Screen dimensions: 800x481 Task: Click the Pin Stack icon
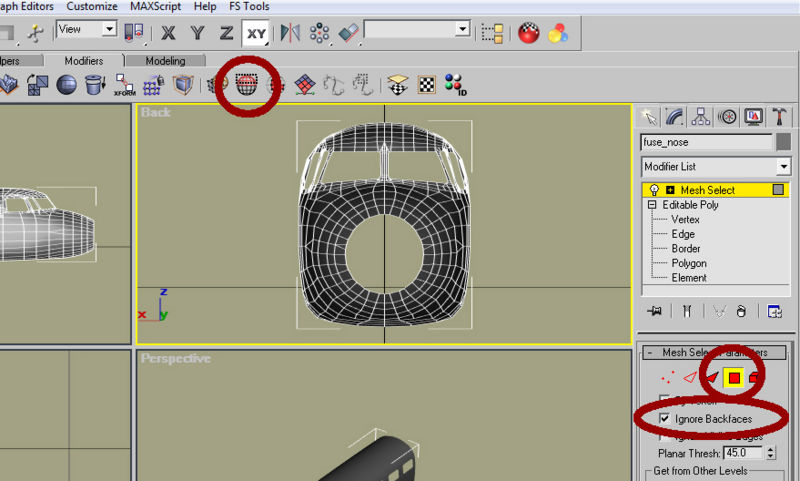(x=655, y=311)
